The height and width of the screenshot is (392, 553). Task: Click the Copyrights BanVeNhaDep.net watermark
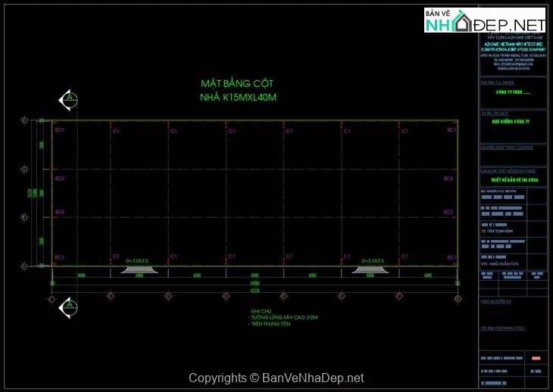(276, 378)
